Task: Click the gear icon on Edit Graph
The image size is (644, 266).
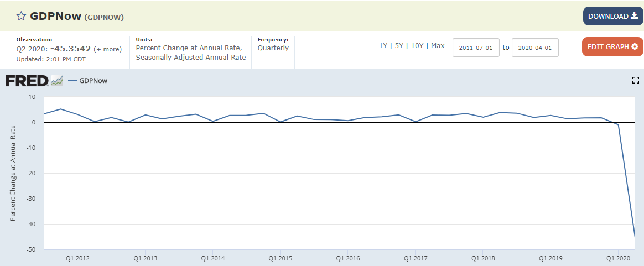Action: 635,46
